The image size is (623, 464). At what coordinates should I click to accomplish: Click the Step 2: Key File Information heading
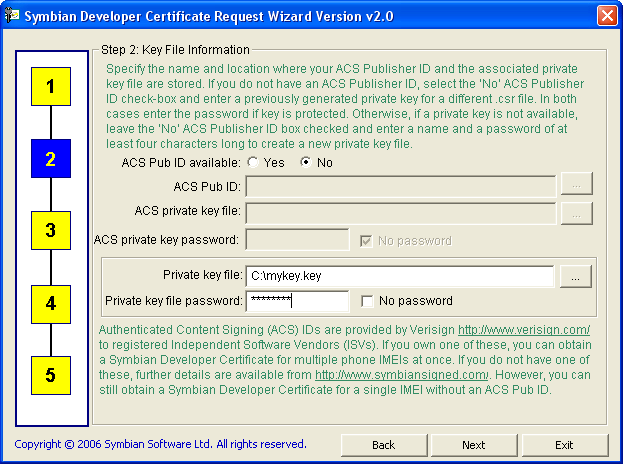point(175,50)
